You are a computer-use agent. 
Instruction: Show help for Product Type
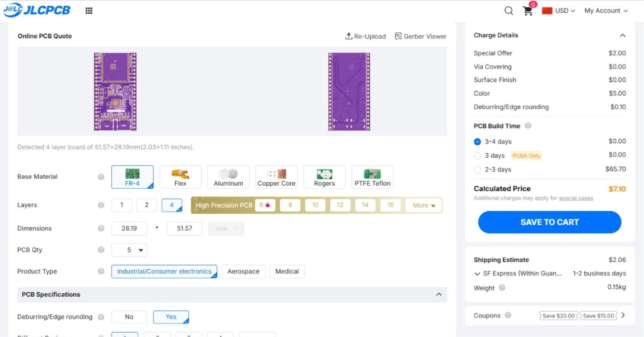(101, 271)
